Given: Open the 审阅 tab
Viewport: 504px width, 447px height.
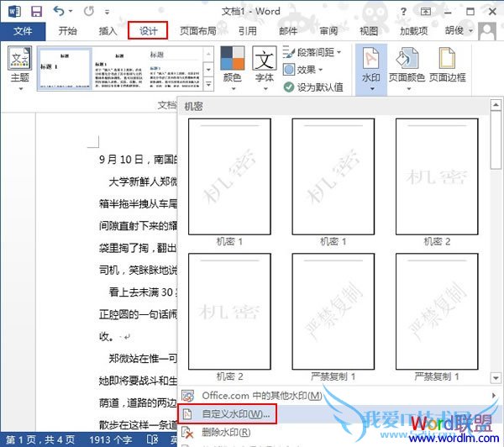Looking at the screenshot, I should pos(328,31).
